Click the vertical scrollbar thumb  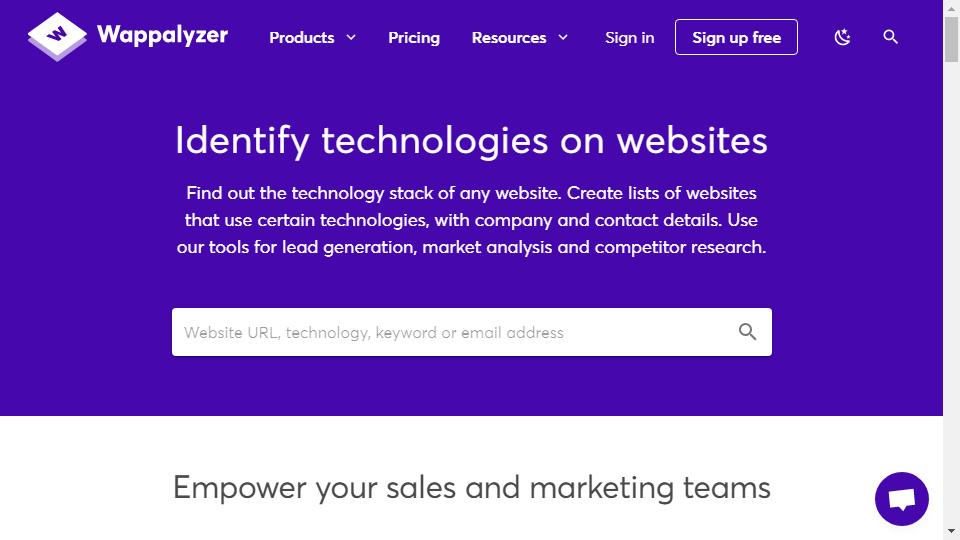[951, 39]
